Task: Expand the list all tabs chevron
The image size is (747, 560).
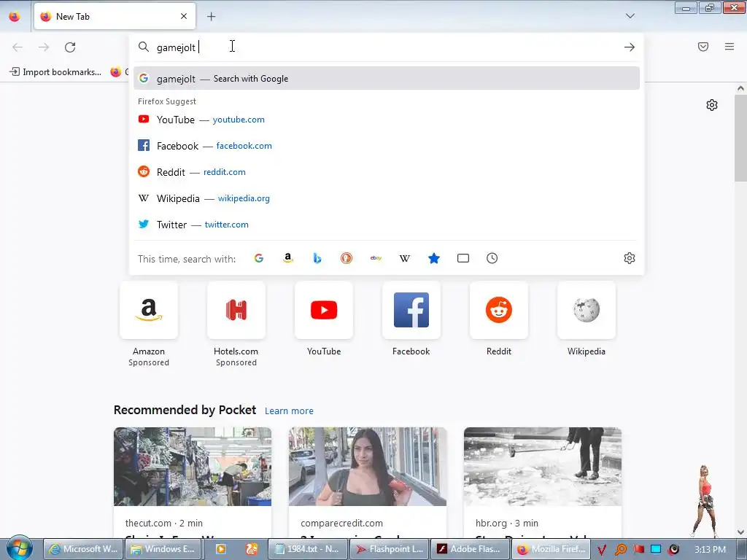Action: click(630, 16)
